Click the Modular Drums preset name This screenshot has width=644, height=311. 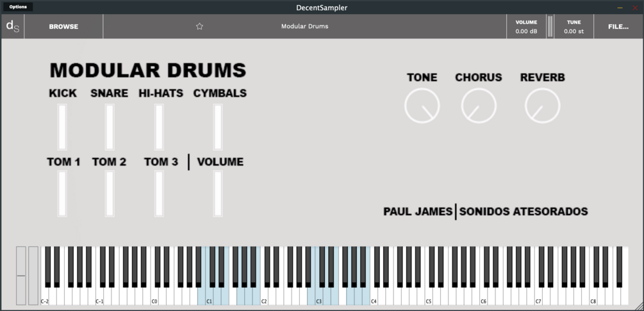(305, 26)
